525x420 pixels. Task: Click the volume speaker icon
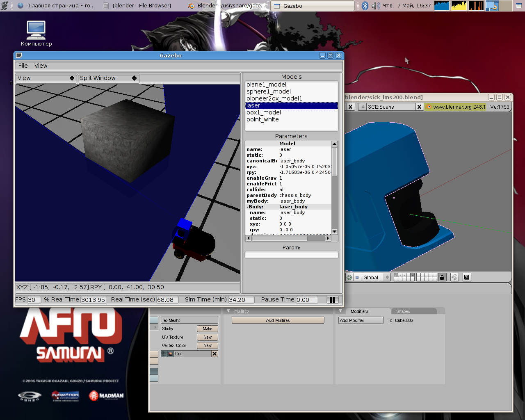point(375,6)
